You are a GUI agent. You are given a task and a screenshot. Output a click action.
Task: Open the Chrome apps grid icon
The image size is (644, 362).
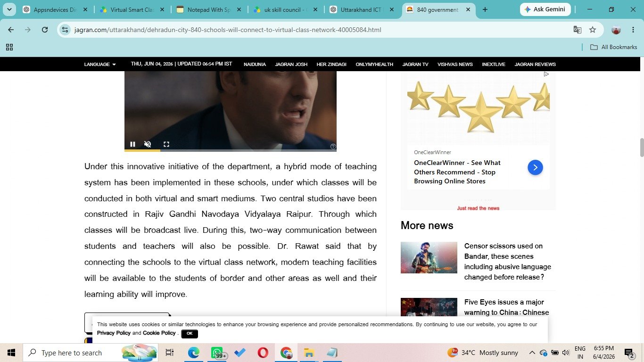click(x=9, y=47)
